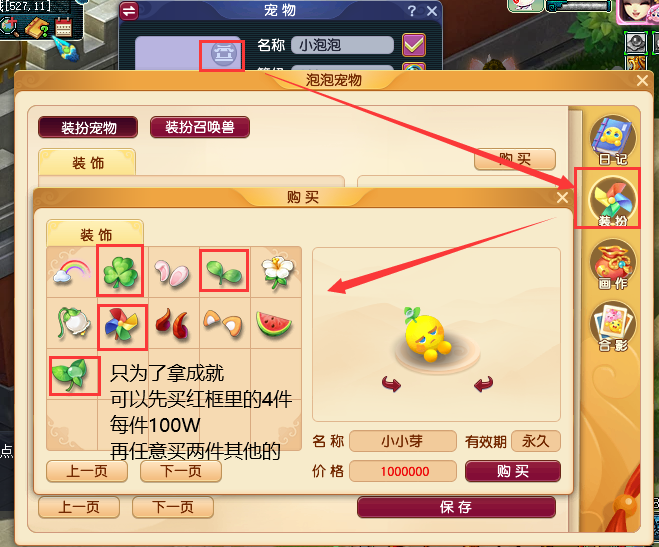This screenshot has width=659, height=547.
Task: Select the red devil horns decoration
Action: (172, 323)
